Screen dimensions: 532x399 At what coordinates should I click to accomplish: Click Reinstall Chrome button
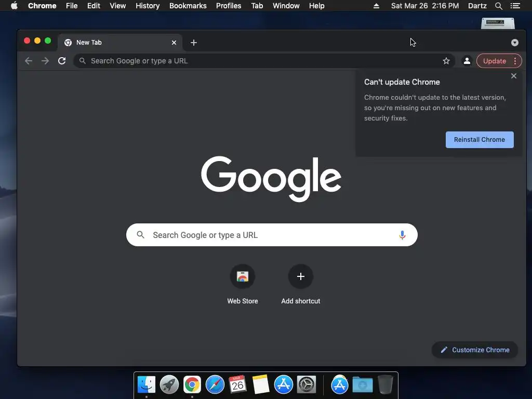point(480,140)
